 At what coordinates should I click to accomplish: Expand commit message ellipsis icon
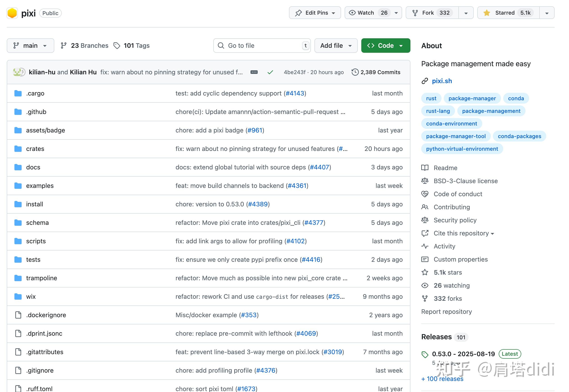coord(254,72)
